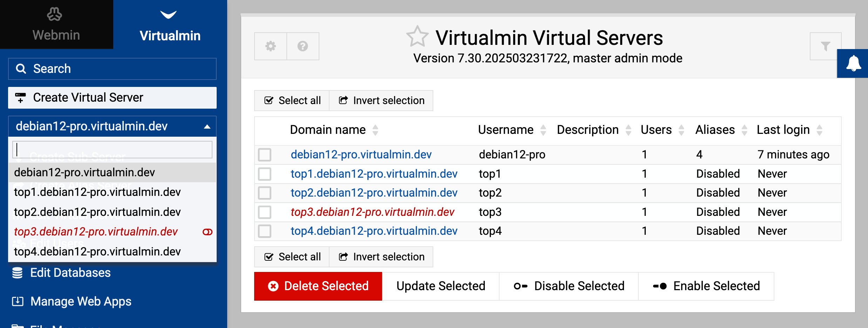Click the Create Virtual Server icon
Screen dimensions: 868x328
20,97
